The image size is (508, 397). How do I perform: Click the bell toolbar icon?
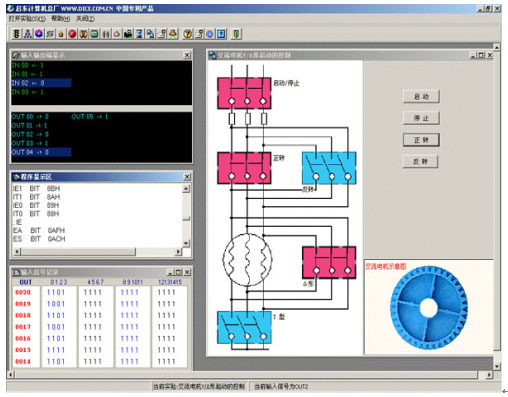173,34
